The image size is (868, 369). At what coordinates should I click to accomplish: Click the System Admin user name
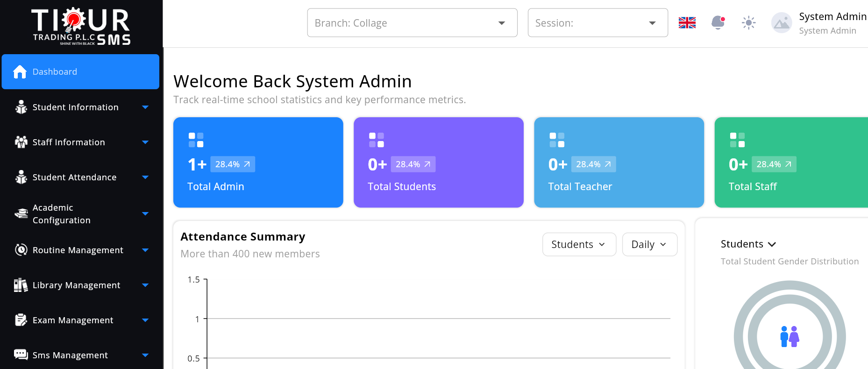[x=832, y=16]
